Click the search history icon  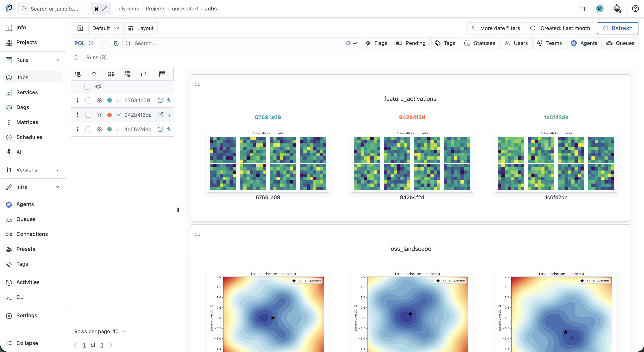[116, 43]
